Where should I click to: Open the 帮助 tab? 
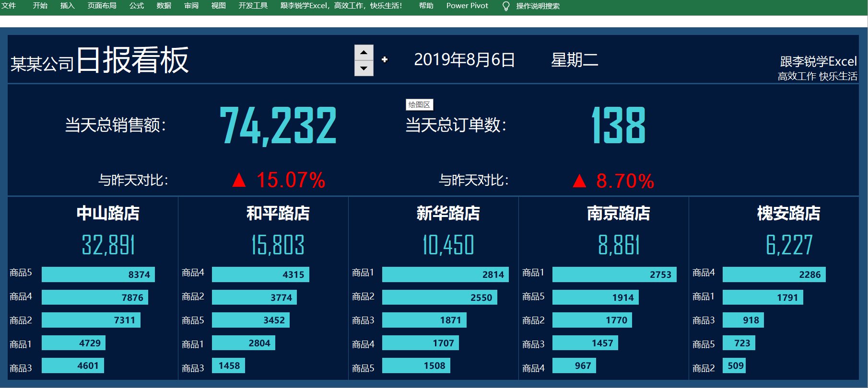tap(426, 6)
